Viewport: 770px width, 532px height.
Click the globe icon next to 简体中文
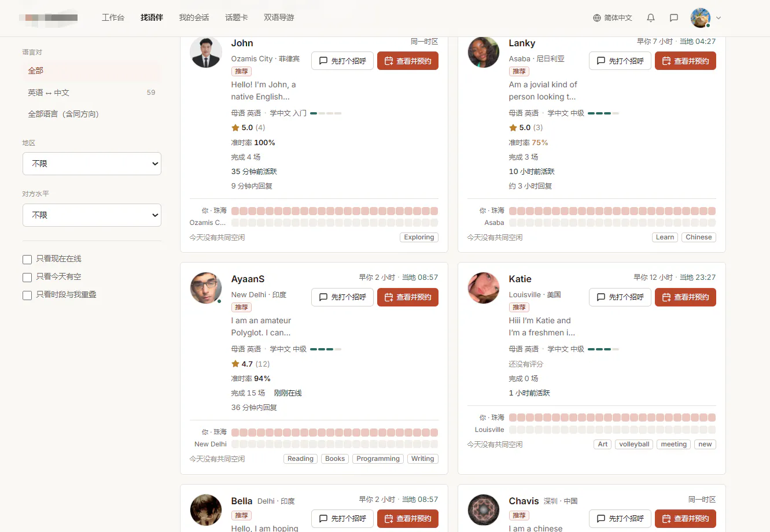597,18
